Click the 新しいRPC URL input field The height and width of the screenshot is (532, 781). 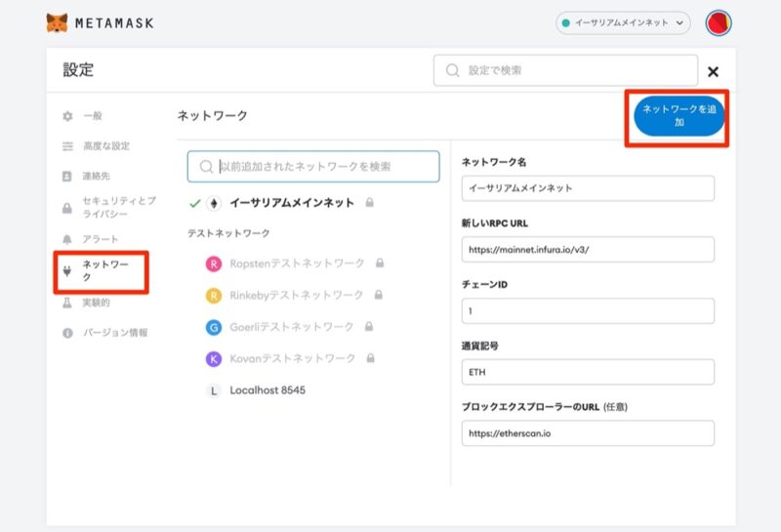[588, 250]
